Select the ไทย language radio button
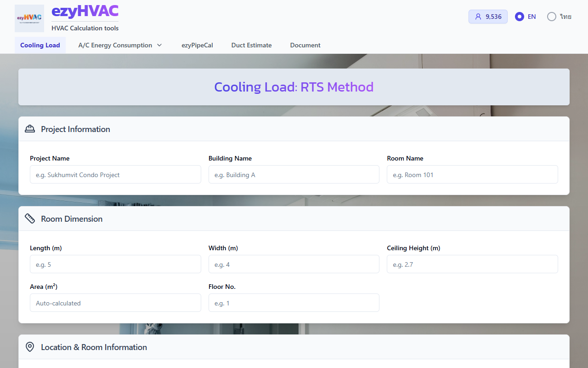Viewport: 588px width, 368px height. tap(552, 17)
